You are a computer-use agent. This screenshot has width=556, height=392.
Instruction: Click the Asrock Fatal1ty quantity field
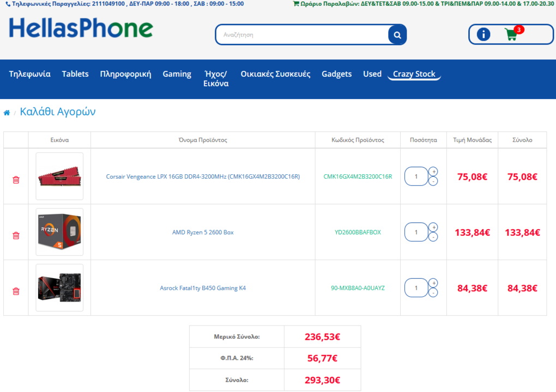pyautogui.click(x=416, y=288)
